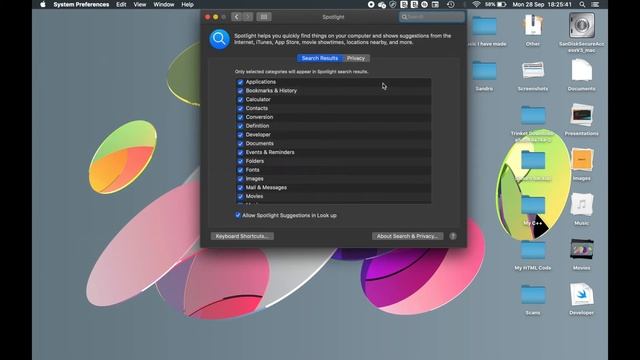Viewport: 640px width, 360px height.
Task: Uncheck the Applications category
Action: click(240, 82)
